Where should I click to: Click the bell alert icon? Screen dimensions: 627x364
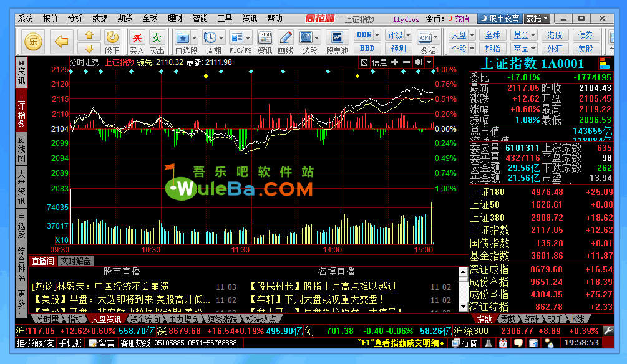pyautogui.click(x=488, y=343)
